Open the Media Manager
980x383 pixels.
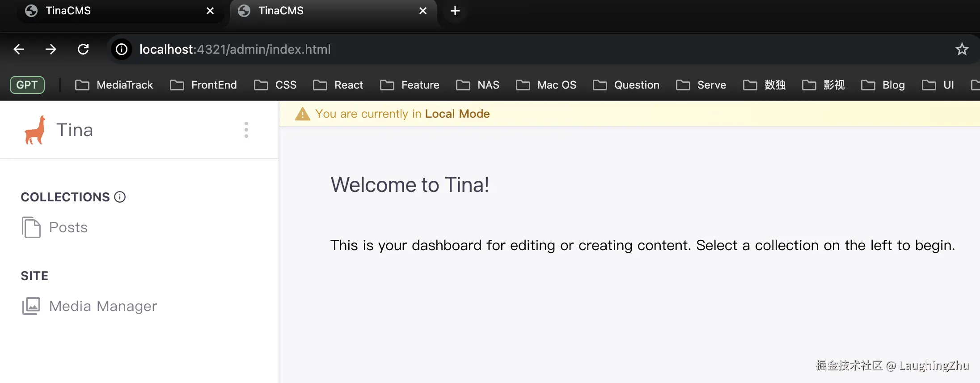click(103, 306)
